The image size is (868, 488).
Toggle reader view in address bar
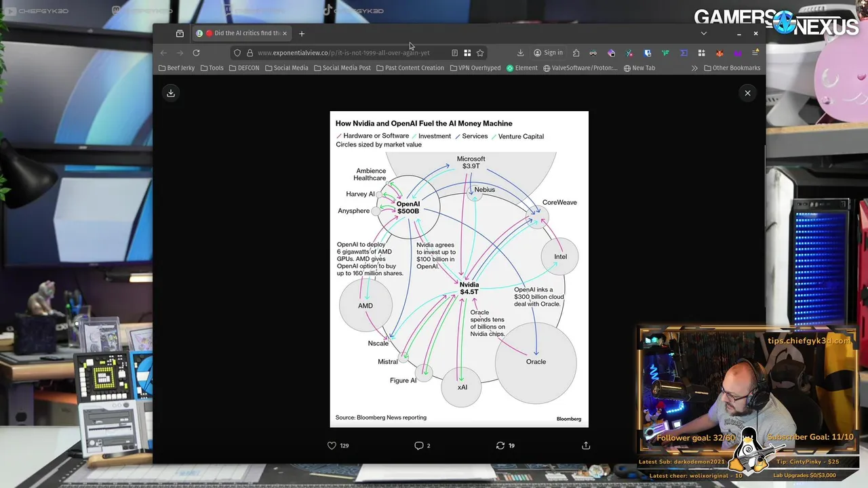tap(454, 53)
